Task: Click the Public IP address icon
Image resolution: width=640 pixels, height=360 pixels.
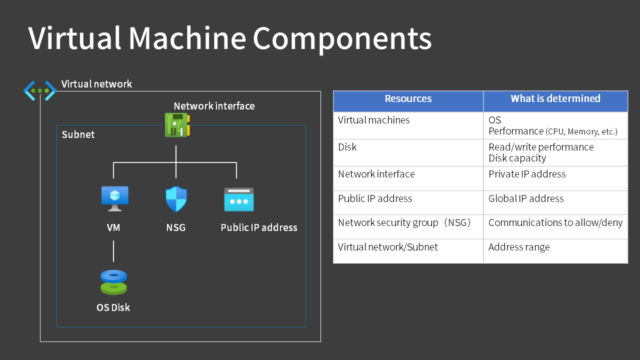Action: click(239, 200)
